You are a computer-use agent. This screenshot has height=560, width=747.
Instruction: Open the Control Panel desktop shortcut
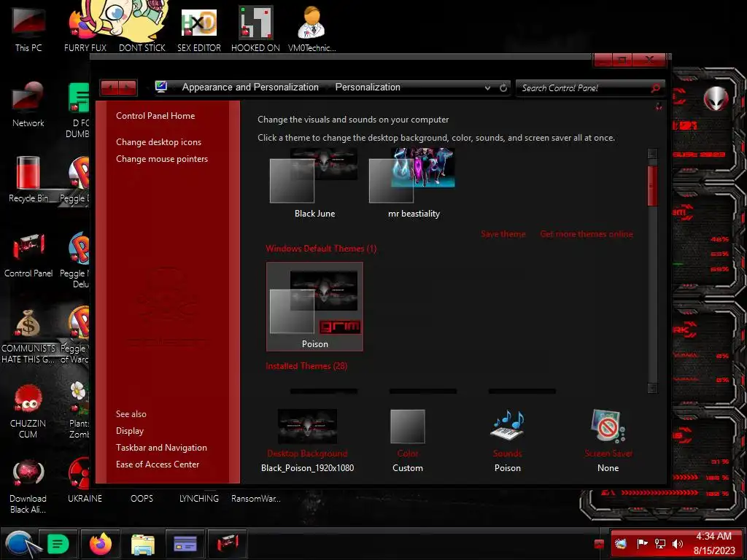(x=28, y=254)
